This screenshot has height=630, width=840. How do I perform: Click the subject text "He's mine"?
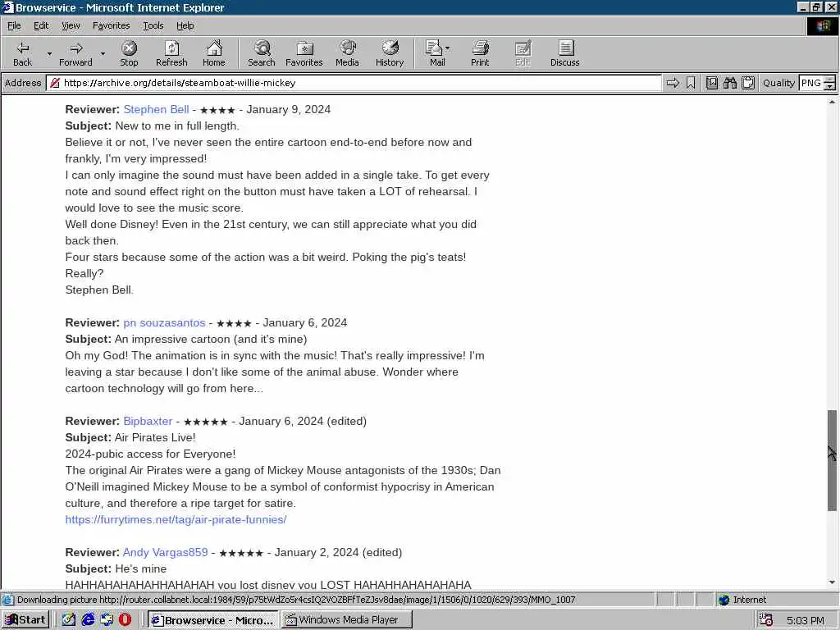point(140,569)
